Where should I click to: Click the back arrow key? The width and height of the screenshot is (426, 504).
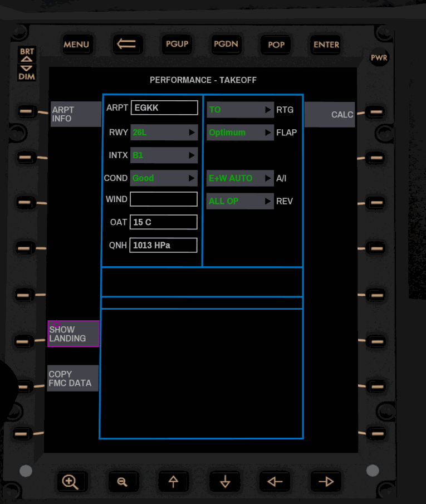pyautogui.click(x=128, y=44)
